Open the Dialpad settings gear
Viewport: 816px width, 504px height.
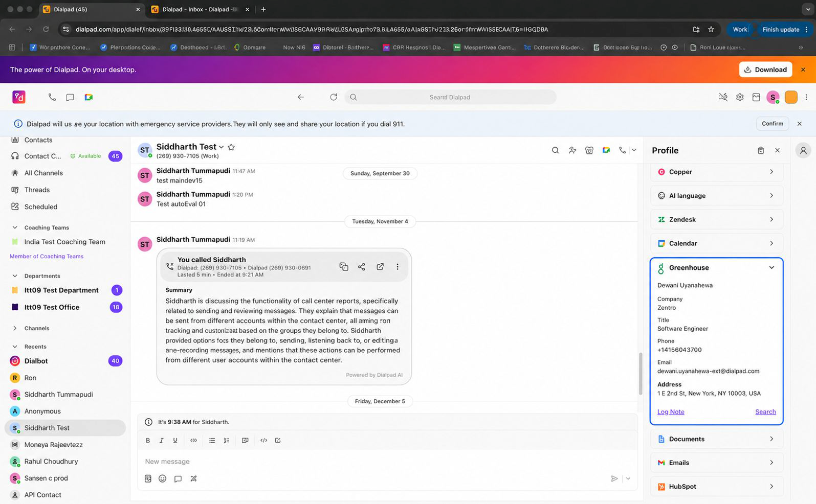[740, 97]
